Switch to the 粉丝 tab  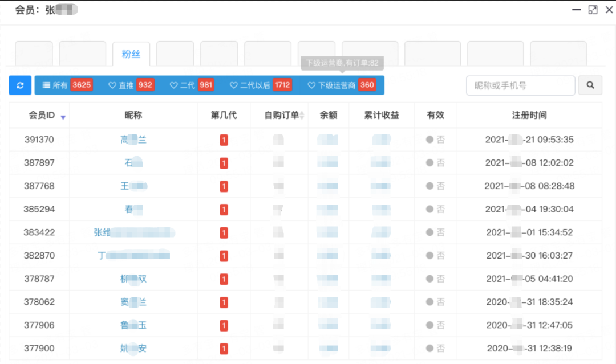131,54
